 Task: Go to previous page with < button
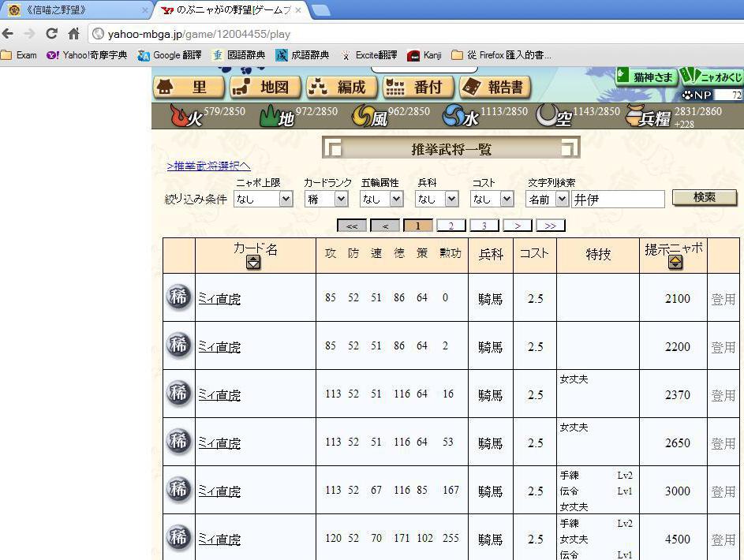385,226
